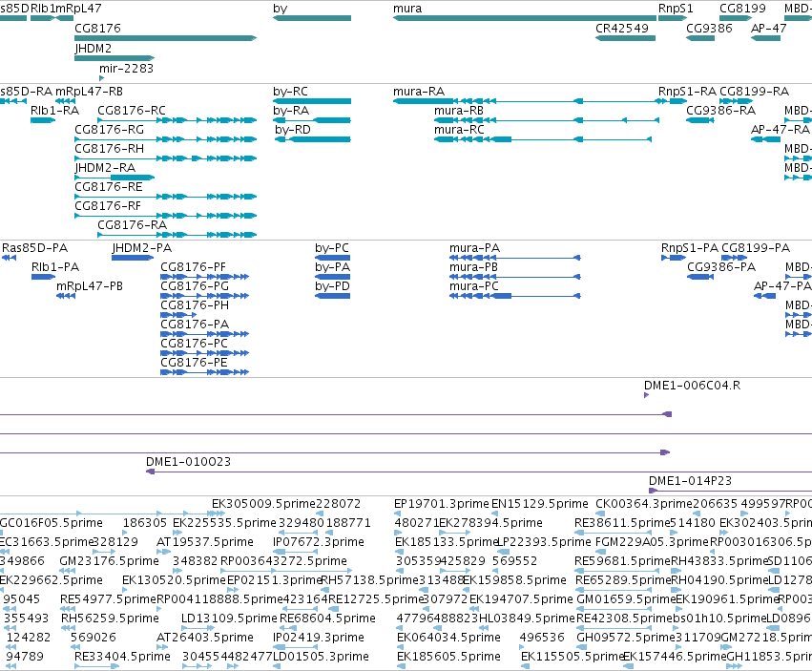Select the RnpS1-RA transcript label
Screen dimensions: 812x671
[x=687, y=92]
